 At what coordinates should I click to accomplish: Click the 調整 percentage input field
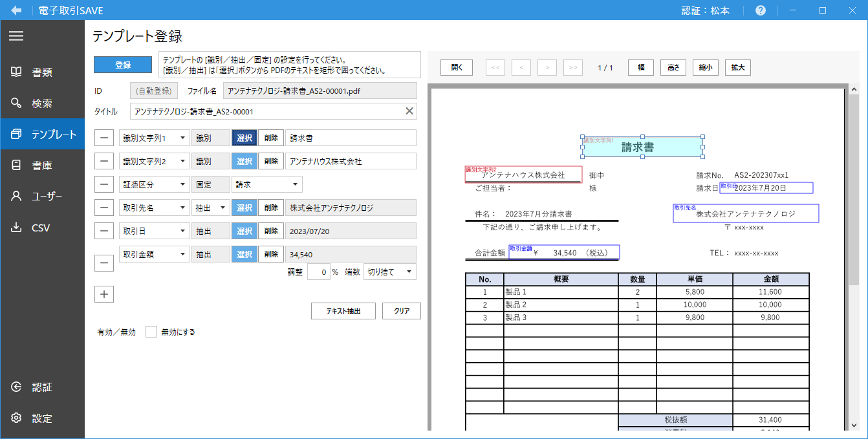(x=318, y=272)
